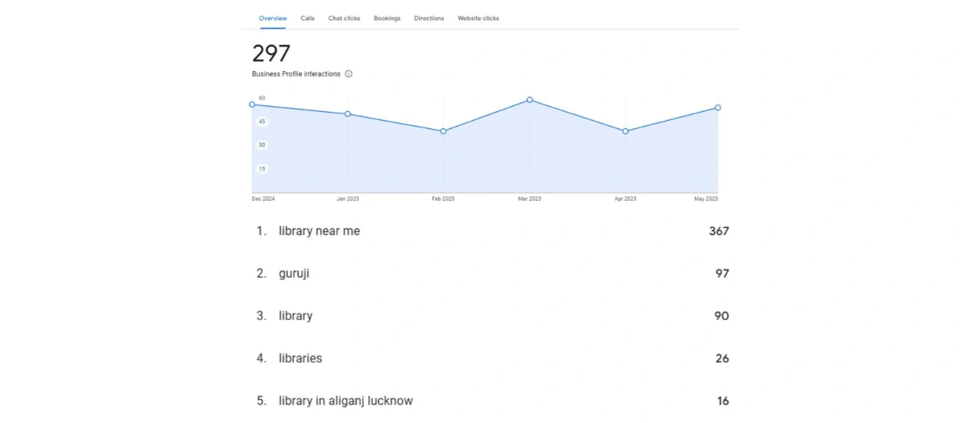Click the Dec 2024 data point

[252, 105]
